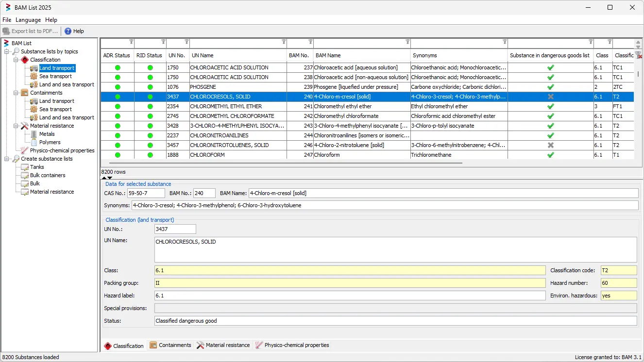Image resolution: width=644 pixels, height=362 pixels.
Task: Click Sea transport icon under Classification
Action: coord(34,76)
